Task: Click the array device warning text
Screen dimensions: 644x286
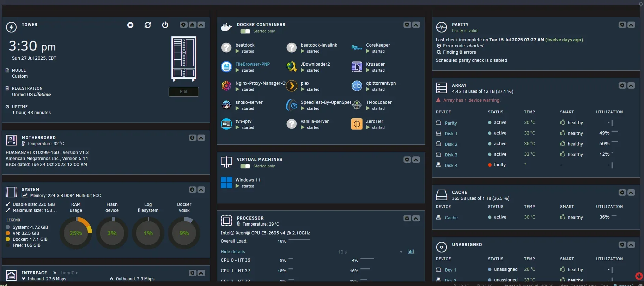Action: 472,100
